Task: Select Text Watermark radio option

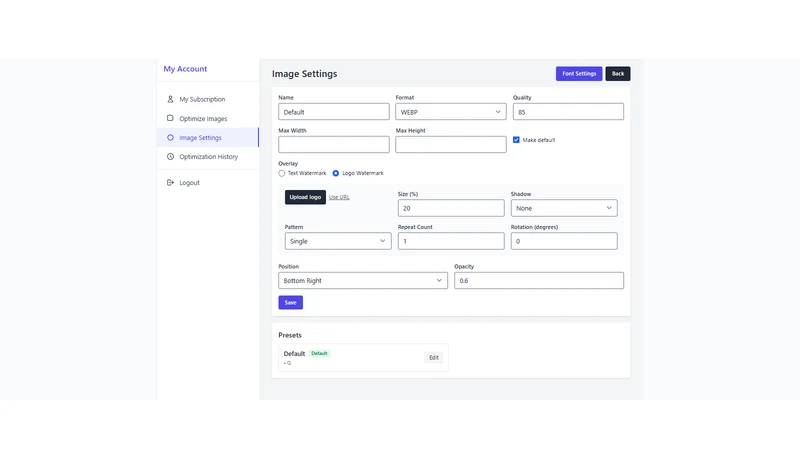Action: [x=282, y=173]
